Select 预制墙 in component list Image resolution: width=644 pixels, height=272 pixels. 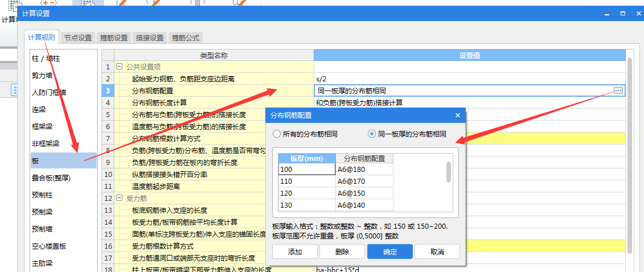click(x=64, y=229)
